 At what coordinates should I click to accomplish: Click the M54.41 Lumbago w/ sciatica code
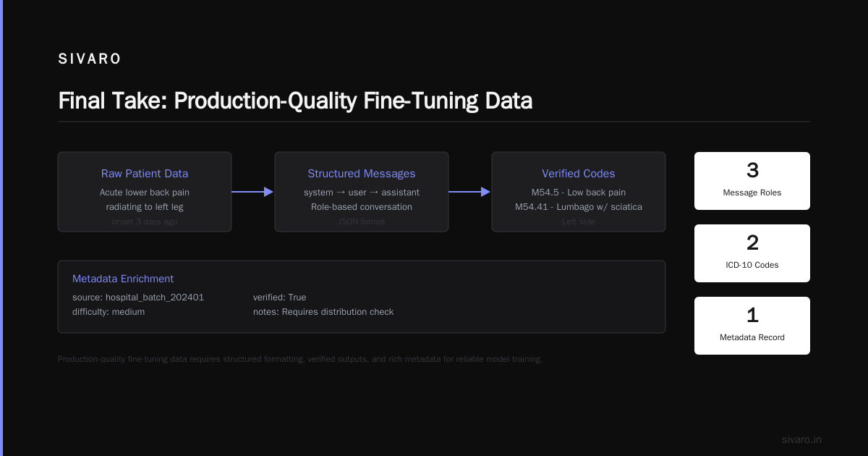[579, 207]
